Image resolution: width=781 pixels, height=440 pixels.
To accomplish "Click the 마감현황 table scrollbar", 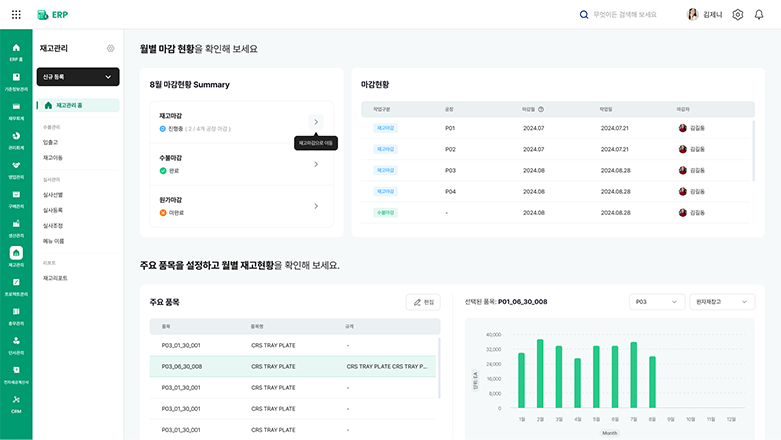I will coord(753,150).
